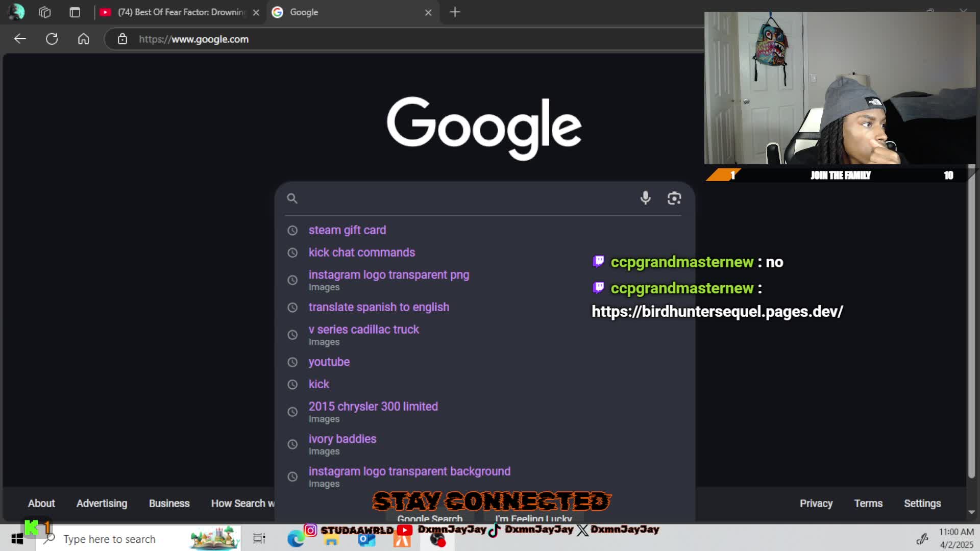Open File Explorer from the taskbar
This screenshot has height=551, width=980.
tap(331, 540)
